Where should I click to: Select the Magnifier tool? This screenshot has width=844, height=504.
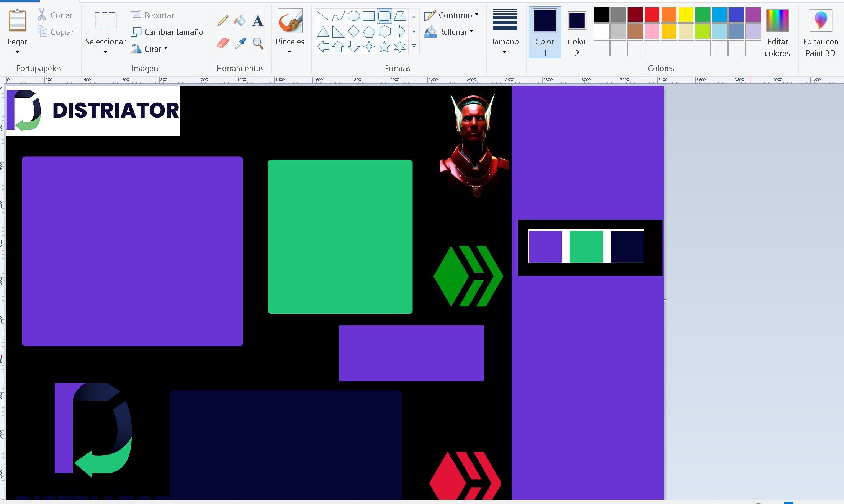point(258,43)
